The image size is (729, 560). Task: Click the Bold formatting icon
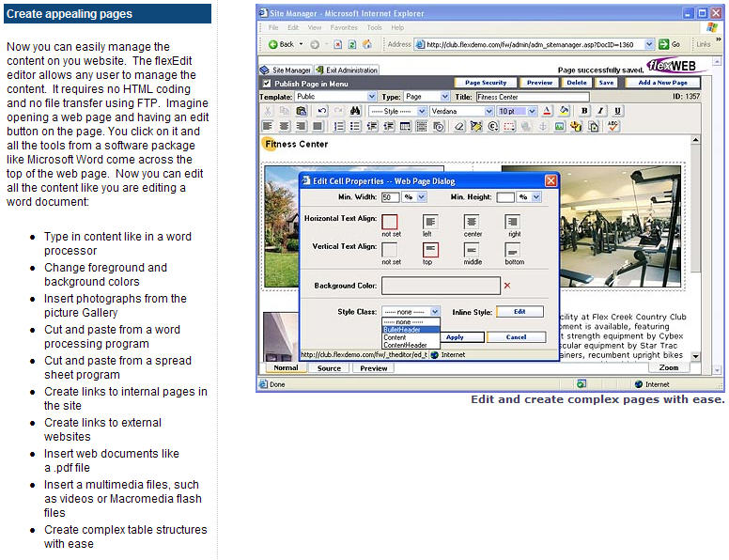(583, 111)
